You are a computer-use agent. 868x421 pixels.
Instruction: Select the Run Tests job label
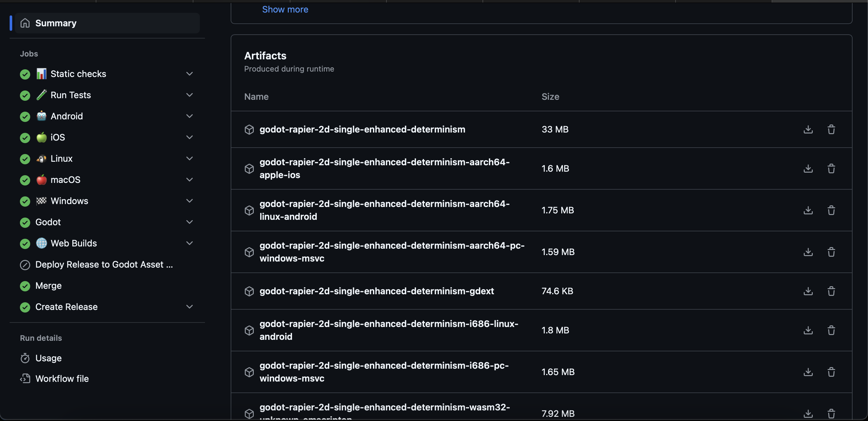(x=71, y=95)
